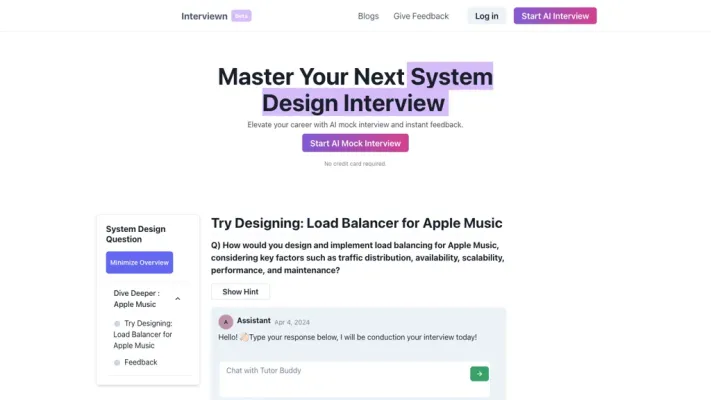The width and height of the screenshot is (711, 400).
Task: Open Try Designing: Load Balancer sidebar item
Action: [x=148, y=334]
